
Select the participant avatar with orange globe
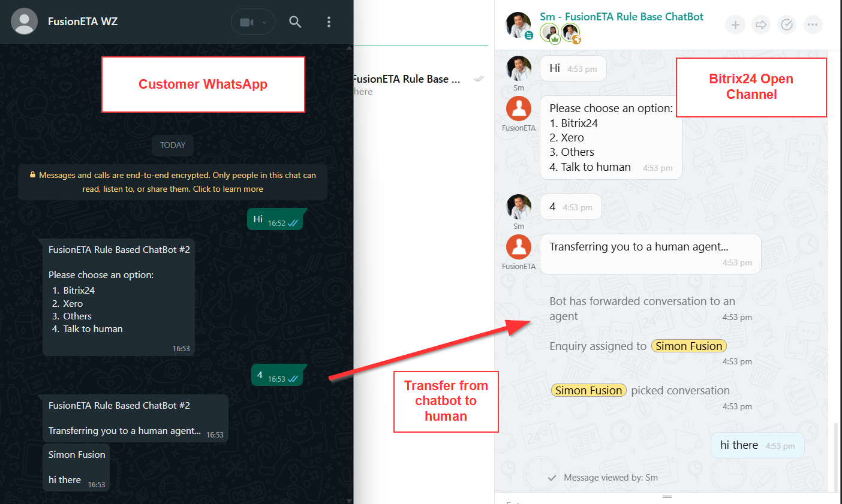tap(570, 33)
